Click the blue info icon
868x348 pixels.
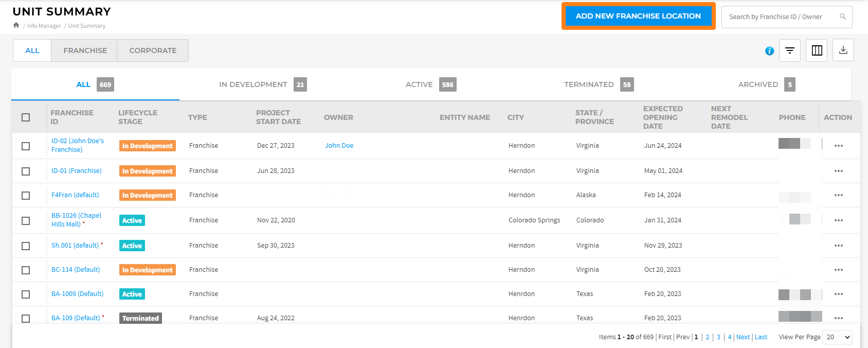[769, 51]
